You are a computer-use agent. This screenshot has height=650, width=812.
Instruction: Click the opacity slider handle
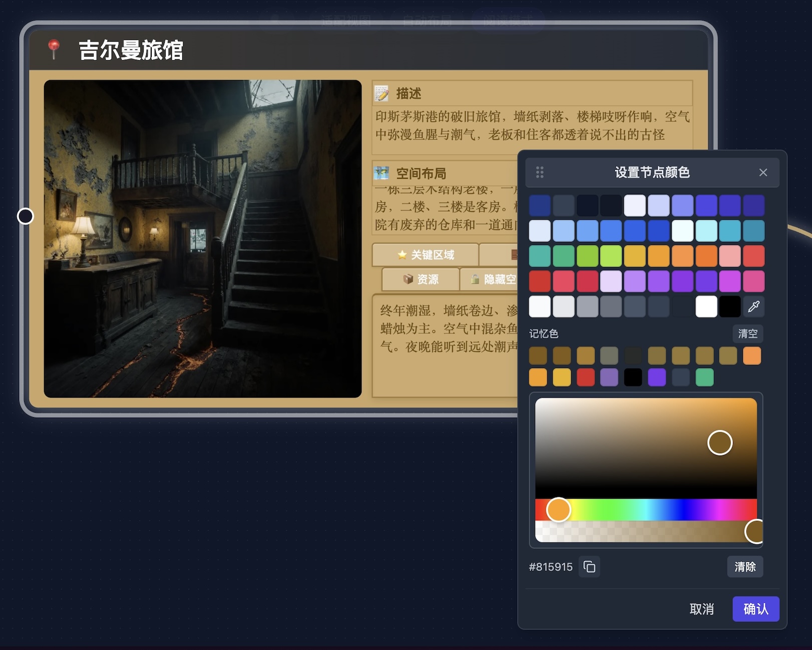point(756,531)
